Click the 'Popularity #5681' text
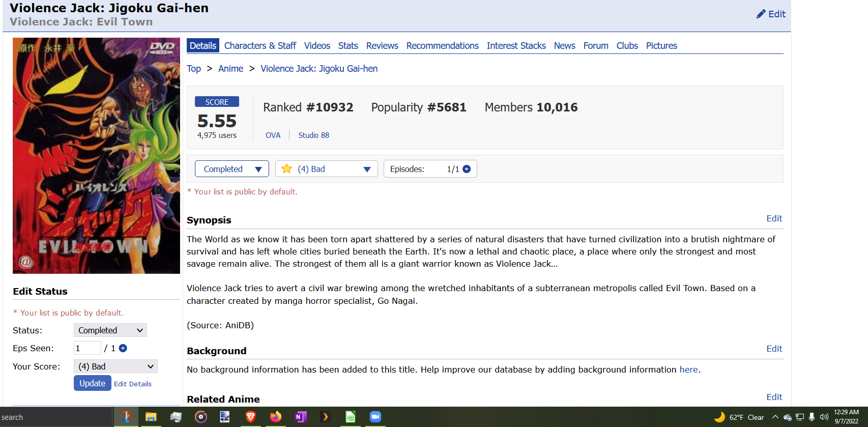 coord(419,107)
